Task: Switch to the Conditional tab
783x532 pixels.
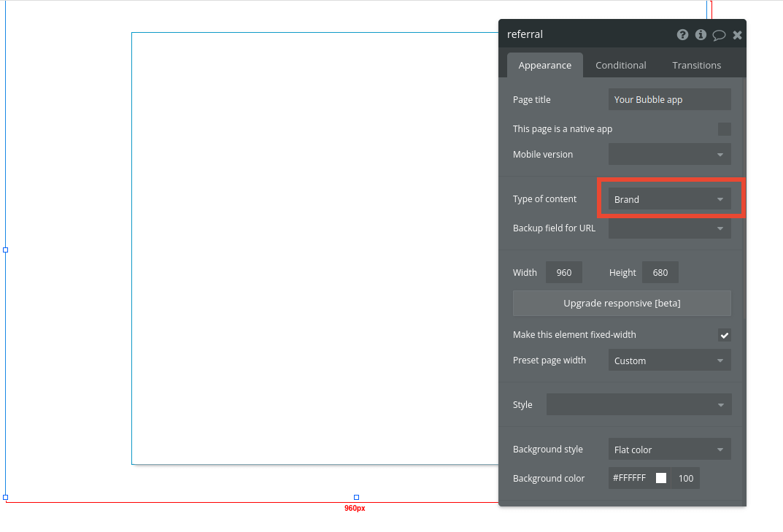Action: [x=620, y=65]
